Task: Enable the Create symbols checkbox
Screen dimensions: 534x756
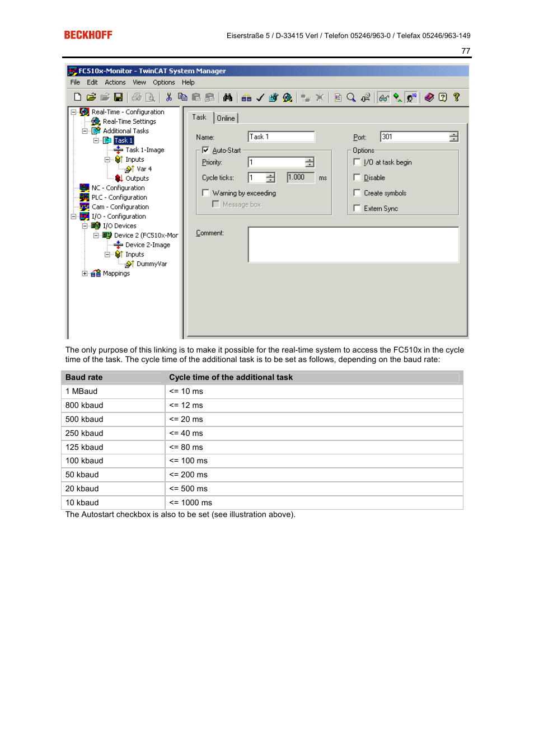Action: [357, 192]
